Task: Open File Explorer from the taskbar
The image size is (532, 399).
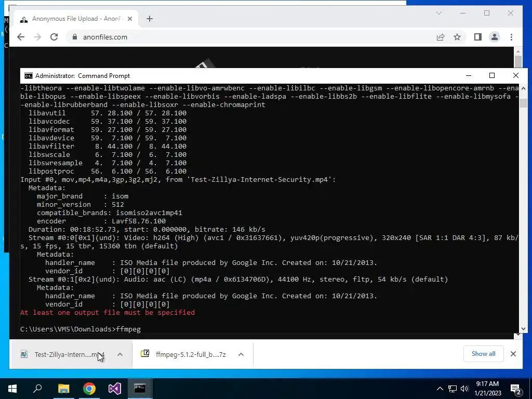Action: (x=63, y=389)
